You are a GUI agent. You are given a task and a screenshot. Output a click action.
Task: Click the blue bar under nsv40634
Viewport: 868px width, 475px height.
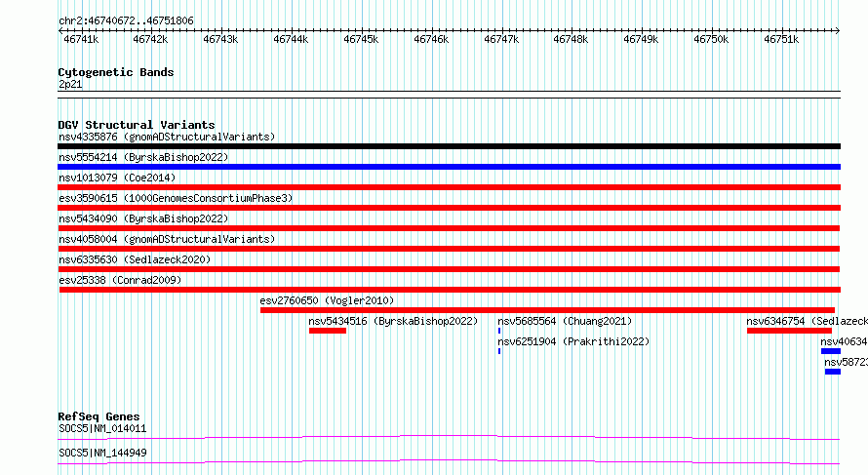831,351
